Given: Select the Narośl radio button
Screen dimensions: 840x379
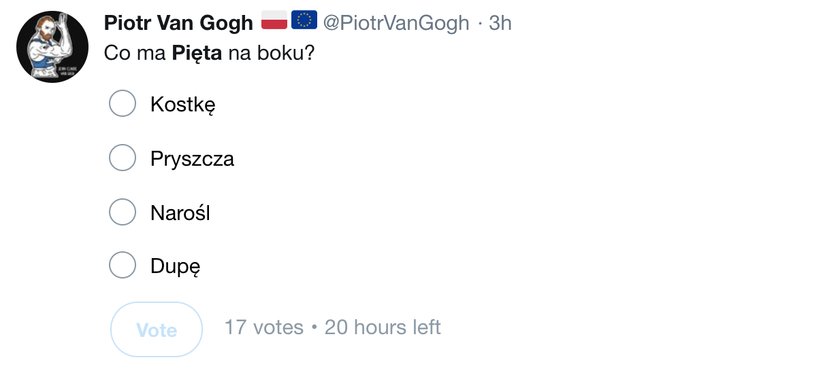Looking at the screenshot, I should tap(122, 212).
